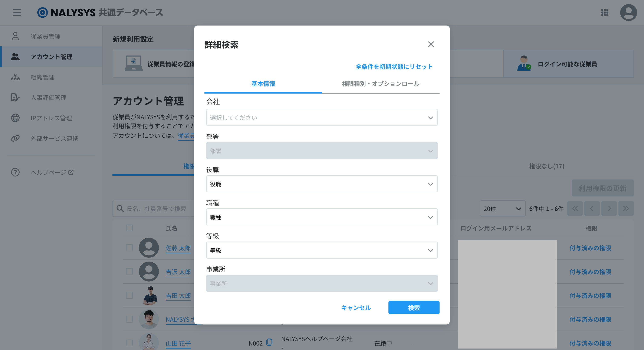This screenshot has width=644, height=350.
Task: Open the 会社 dropdown
Action: click(x=322, y=118)
